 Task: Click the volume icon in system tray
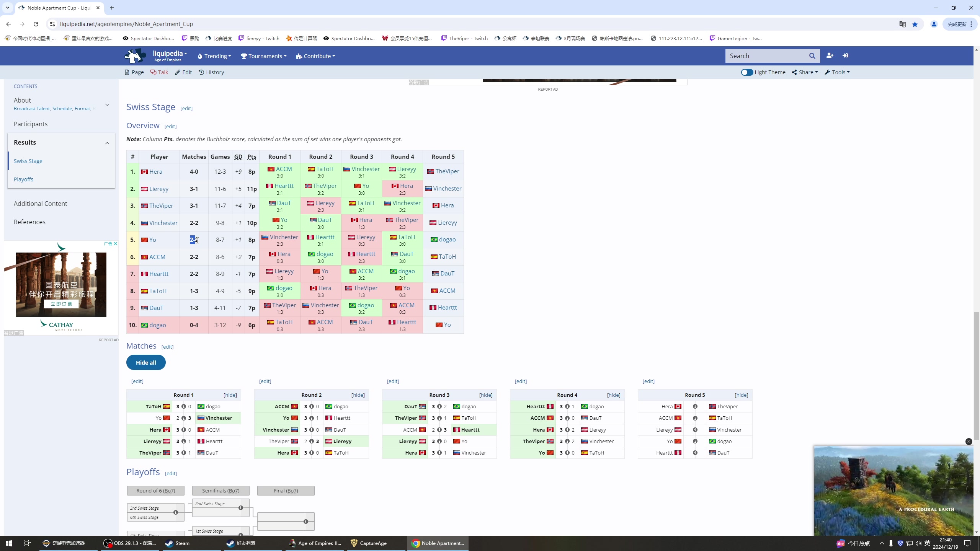[918, 543]
